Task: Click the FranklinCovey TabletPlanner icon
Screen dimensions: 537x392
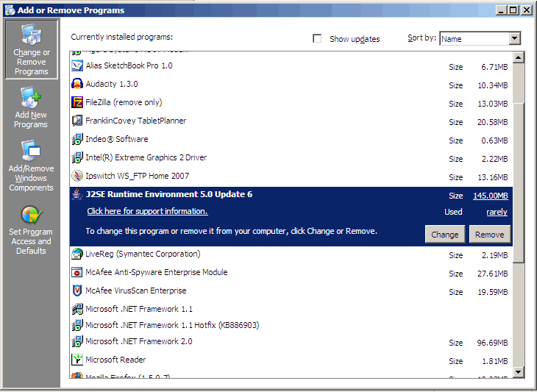Action: (77, 121)
